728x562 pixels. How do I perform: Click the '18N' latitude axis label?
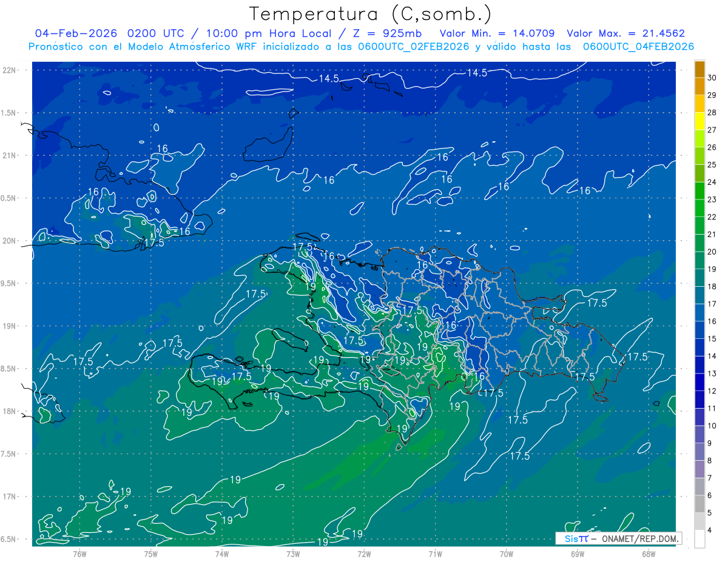click(x=9, y=412)
